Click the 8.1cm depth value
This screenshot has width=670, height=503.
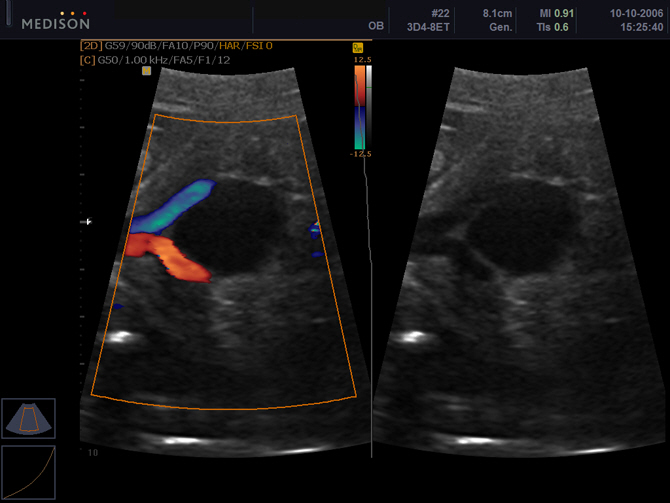click(497, 13)
